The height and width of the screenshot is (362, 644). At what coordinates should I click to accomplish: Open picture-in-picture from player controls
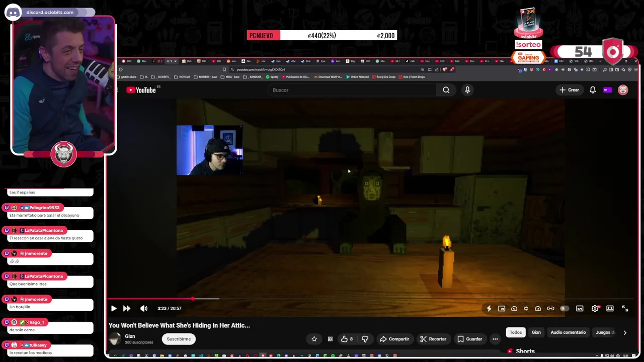(502, 309)
